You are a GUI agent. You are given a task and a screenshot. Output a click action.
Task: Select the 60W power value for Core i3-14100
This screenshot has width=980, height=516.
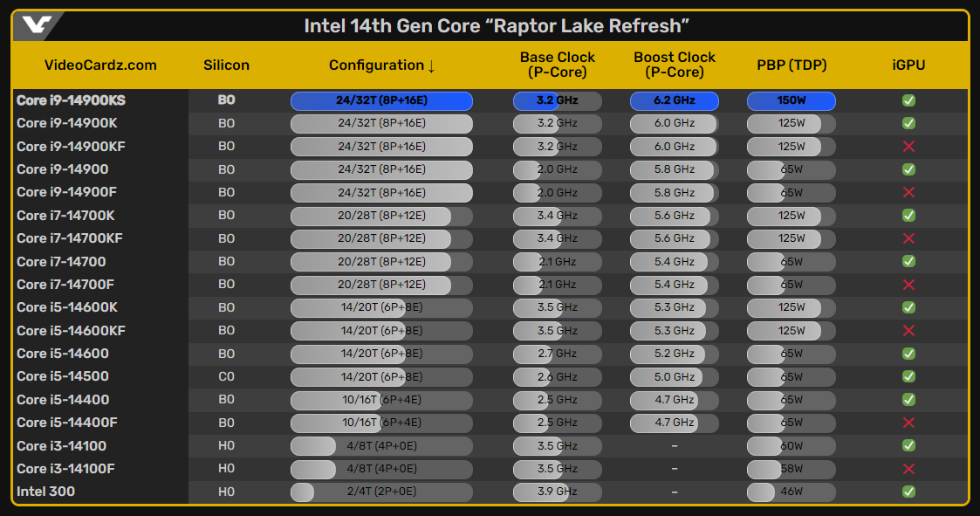(x=792, y=446)
